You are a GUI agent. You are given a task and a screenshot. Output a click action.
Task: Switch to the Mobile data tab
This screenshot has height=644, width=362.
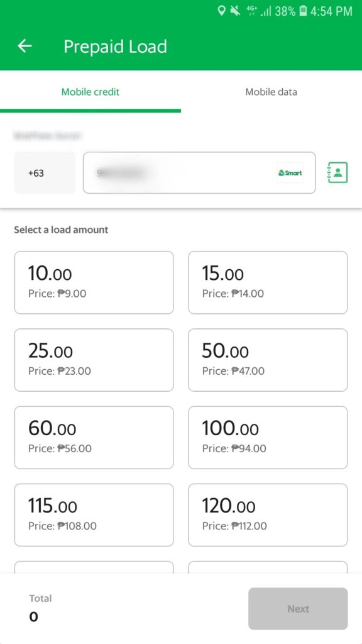(271, 92)
